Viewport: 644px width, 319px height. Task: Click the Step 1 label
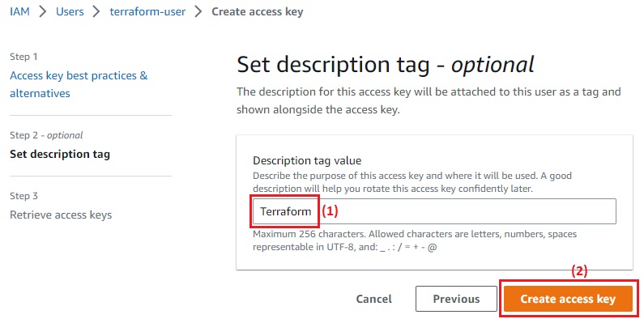(x=23, y=57)
